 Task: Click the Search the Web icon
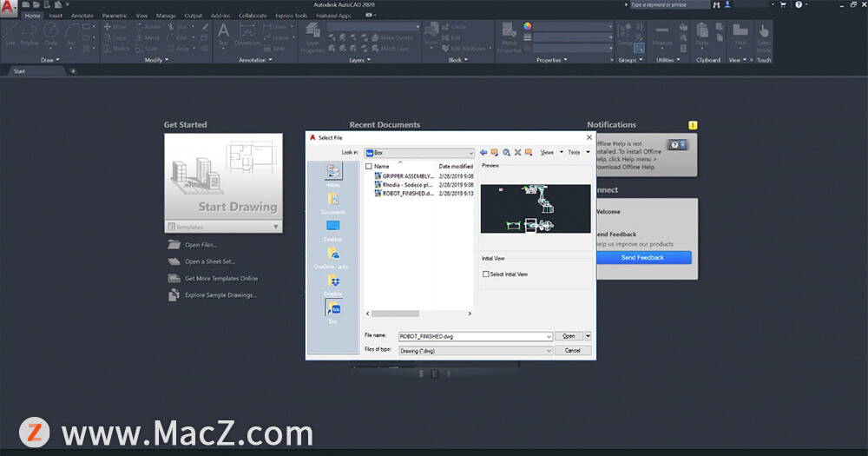[x=506, y=152]
